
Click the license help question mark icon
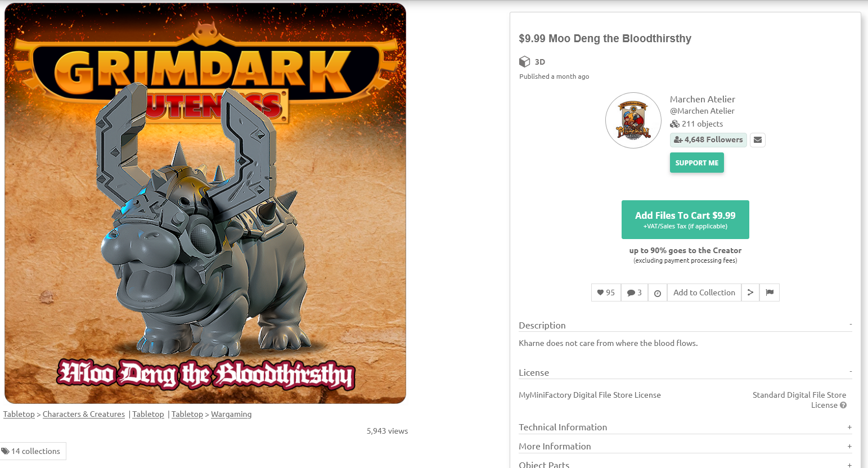(x=843, y=405)
